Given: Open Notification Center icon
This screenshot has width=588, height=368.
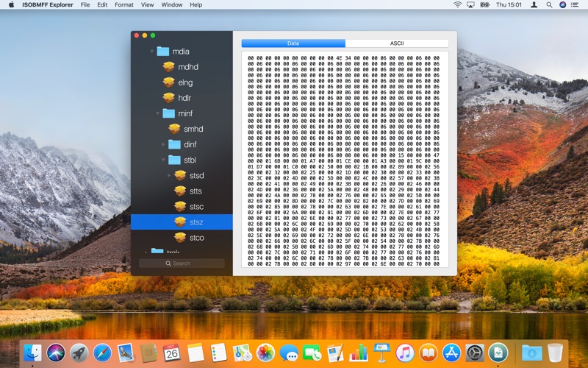Looking at the screenshot, I should pos(575,5).
